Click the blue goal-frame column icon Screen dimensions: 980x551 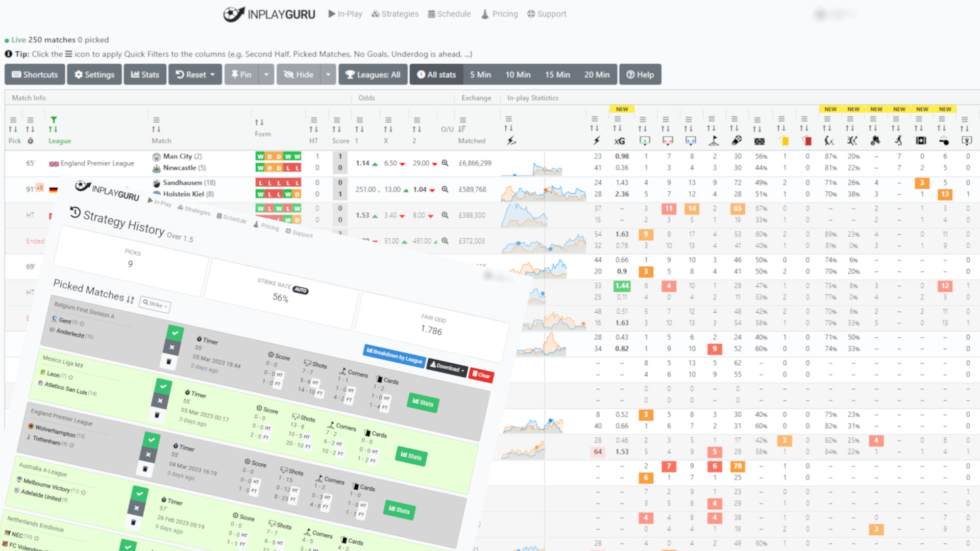691,141
